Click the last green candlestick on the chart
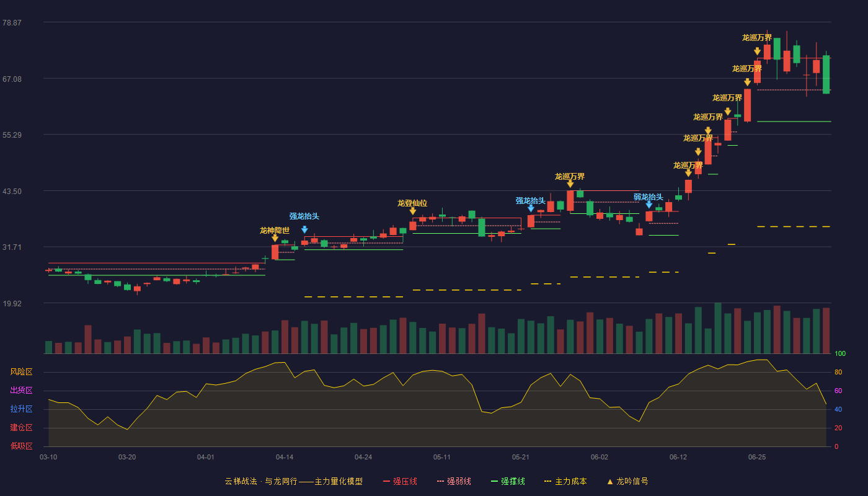 pos(826,74)
